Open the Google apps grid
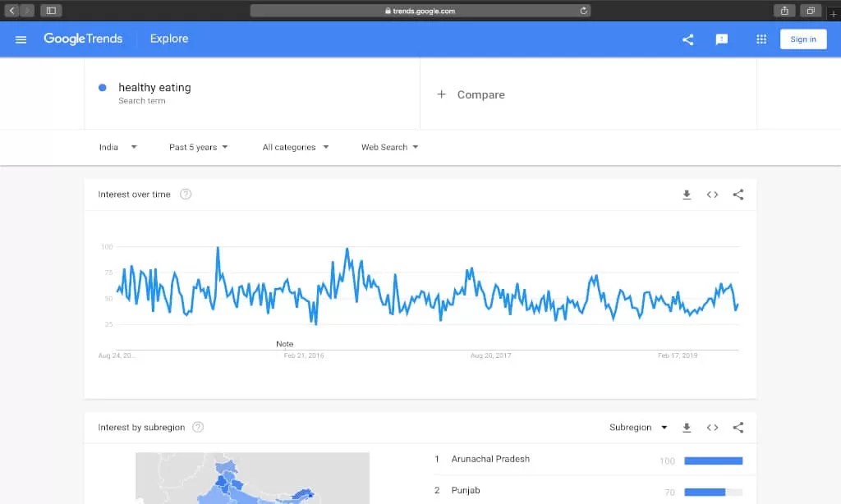 tap(761, 39)
